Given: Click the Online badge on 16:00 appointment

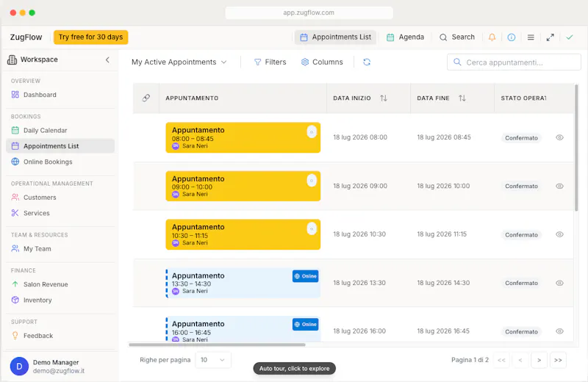Looking at the screenshot, I should (305, 324).
